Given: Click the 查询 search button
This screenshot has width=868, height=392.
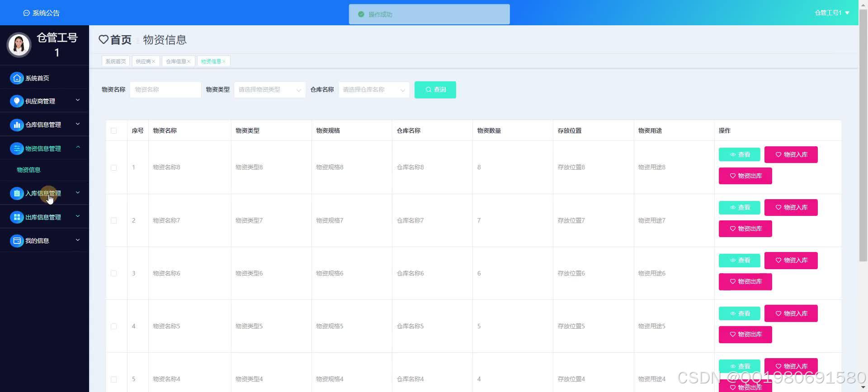Looking at the screenshot, I should pyautogui.click(x=435, y=90).
